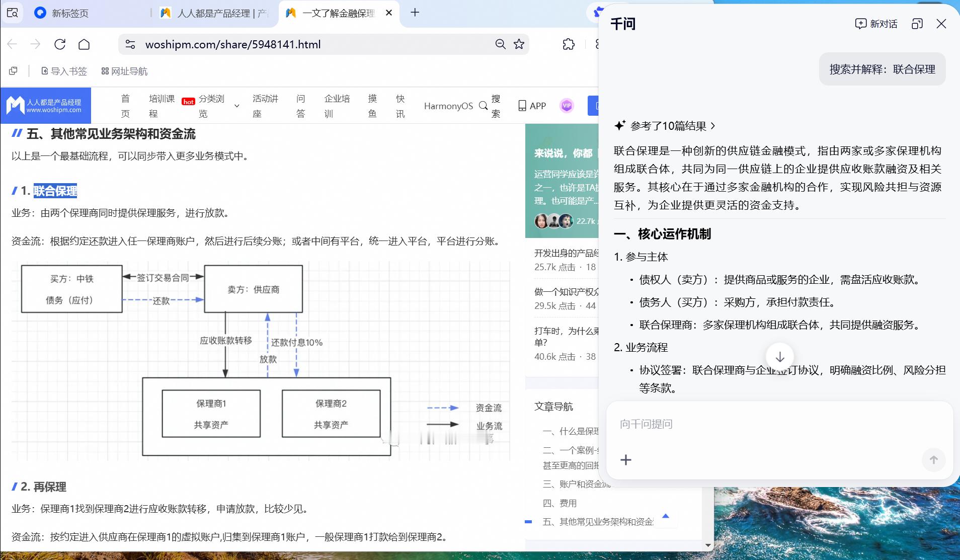960x560 pixels.
Task: Open 摸鱼 in the site navigation
Action: coord(372,106)
